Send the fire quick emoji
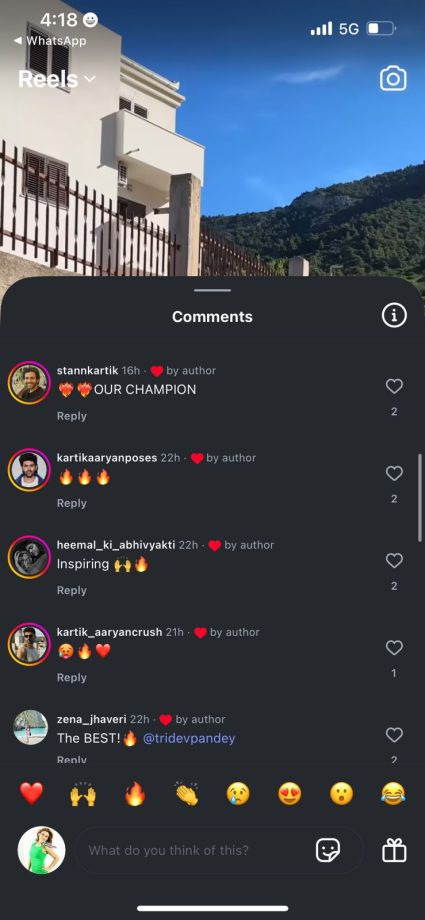 click(135, 794)
